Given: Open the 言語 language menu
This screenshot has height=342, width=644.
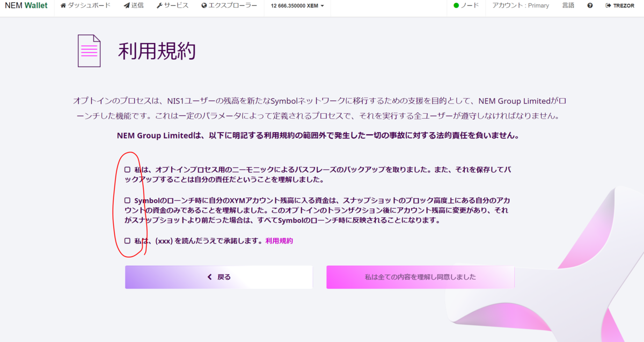Looking at the screenshot, I should (x=568, y=5).
